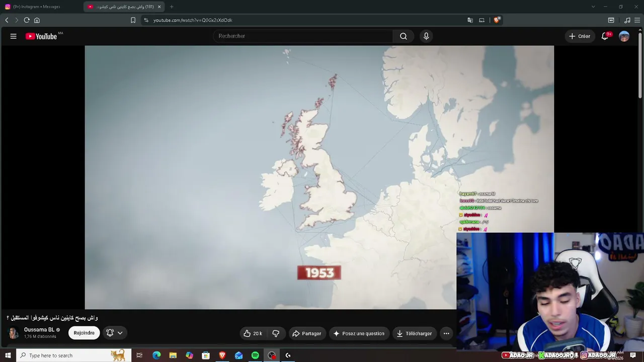Click the 1,76 M d'abonnés subscriber count

pos(40,336)
